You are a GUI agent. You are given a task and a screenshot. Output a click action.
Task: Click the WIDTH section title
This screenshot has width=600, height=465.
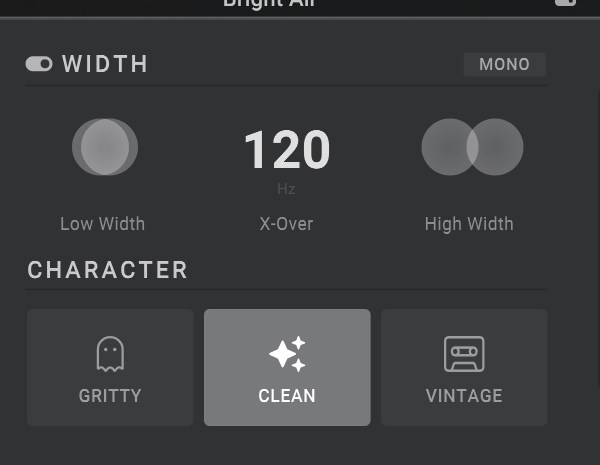point(105,65)
